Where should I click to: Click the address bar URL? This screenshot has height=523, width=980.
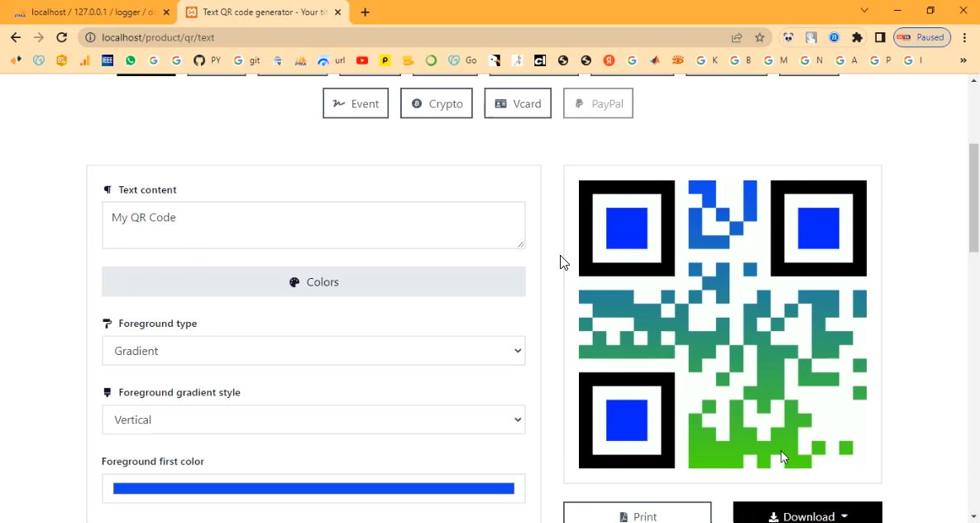pos(158,37)
